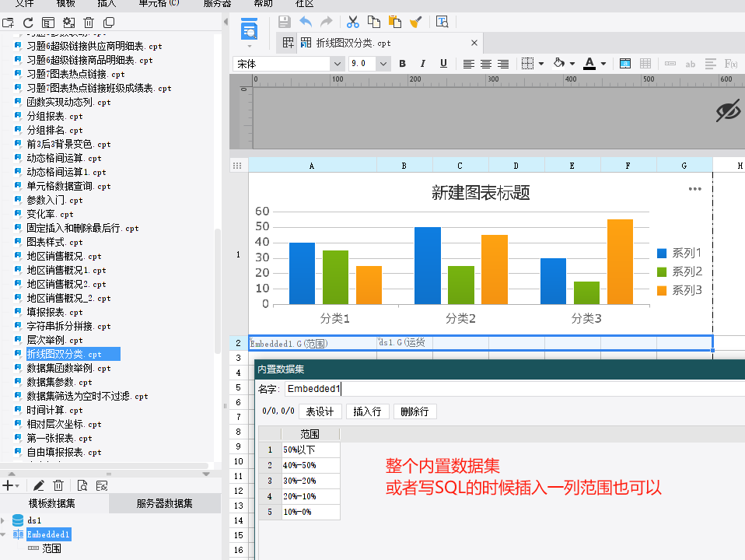Toggle bold text formatting
This screenshot has height=560, width=745.
402,64
